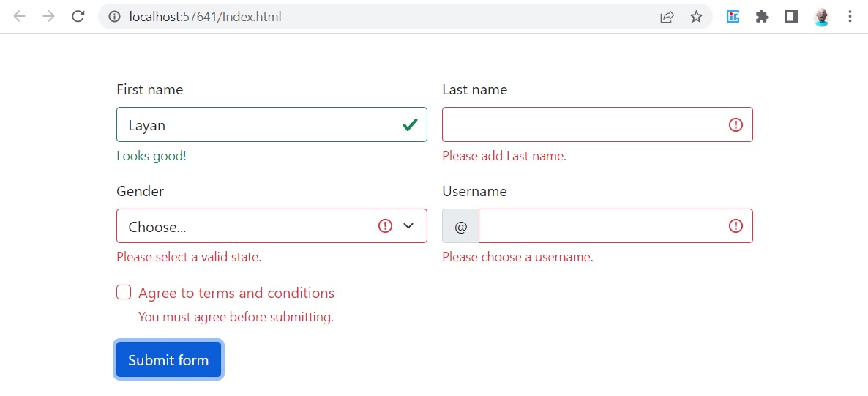Click the share page icon
Image resolution: width=868 pixels, height=396 pixels.
(x=667, y=17)
